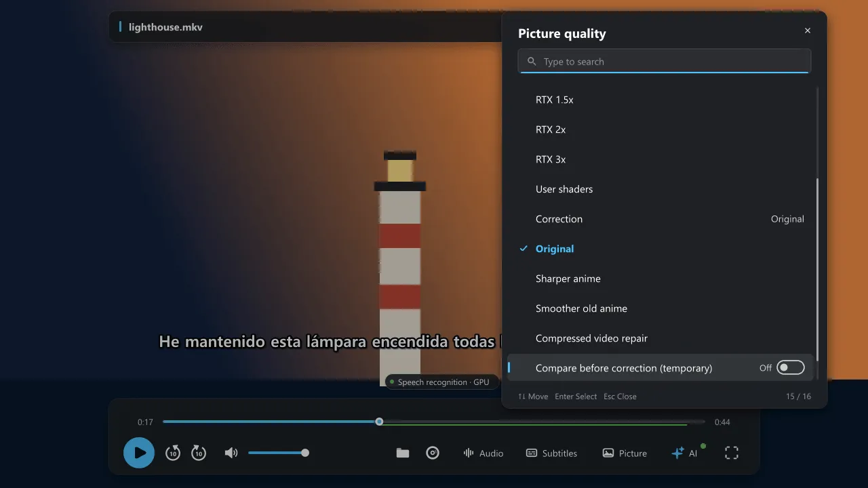Choose Smoother old anime preset
This screenshot has width=868, height=488.
[x=661, y=308]
